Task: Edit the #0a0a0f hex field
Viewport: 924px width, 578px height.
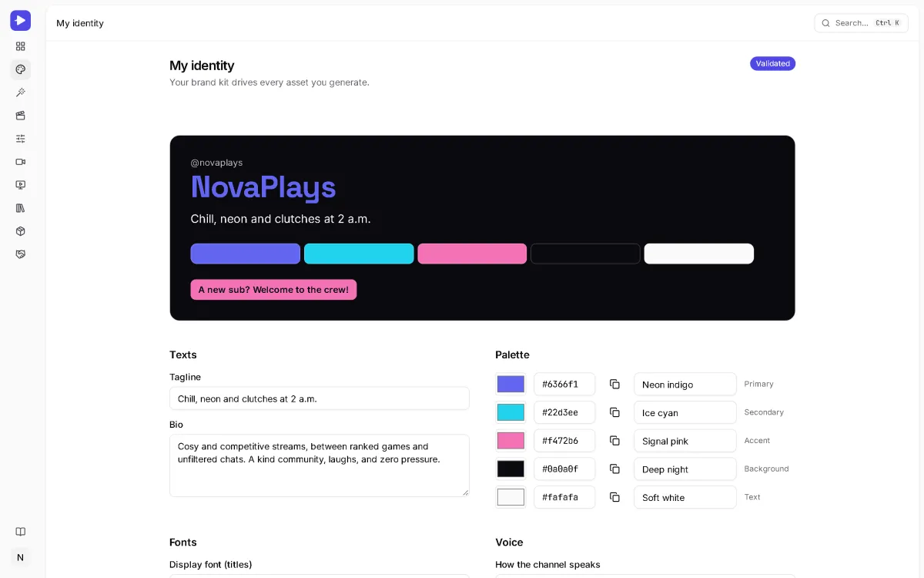Action: click(564, 469)
